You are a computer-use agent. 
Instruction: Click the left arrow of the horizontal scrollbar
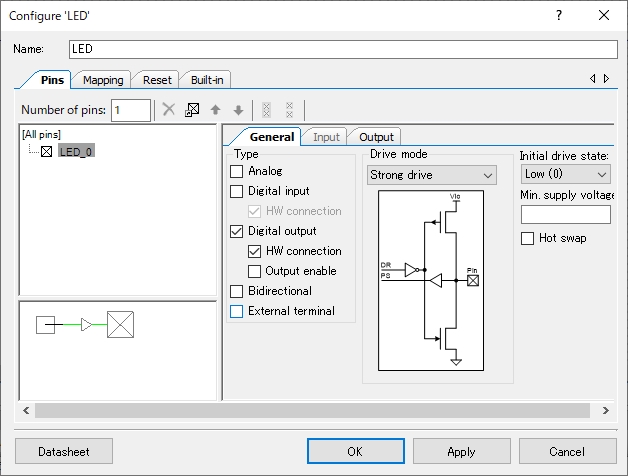coord(26,411)
